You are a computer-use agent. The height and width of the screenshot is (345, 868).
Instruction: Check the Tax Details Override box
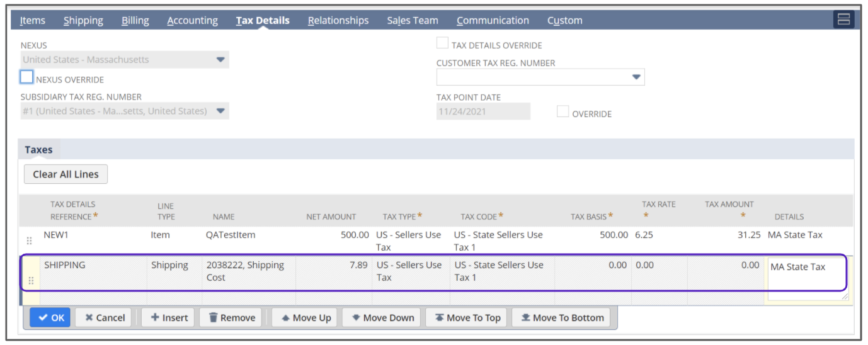click(x=443, y=43)
